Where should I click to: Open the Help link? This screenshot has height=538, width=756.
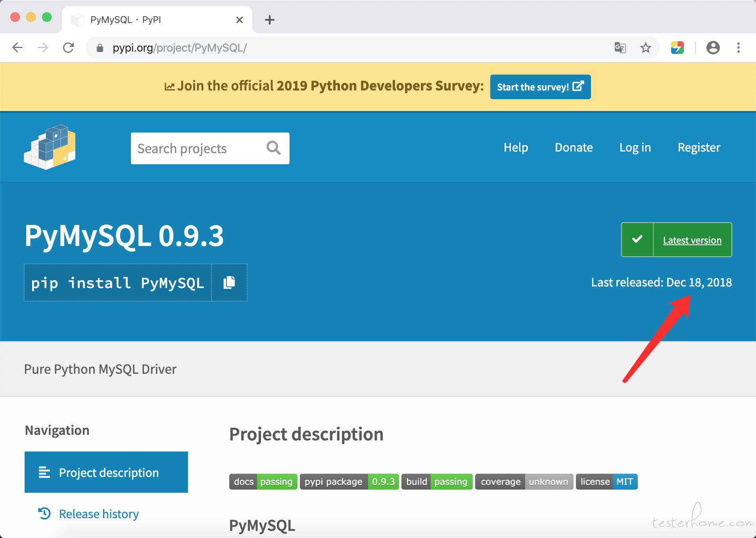tap(516, 148)
